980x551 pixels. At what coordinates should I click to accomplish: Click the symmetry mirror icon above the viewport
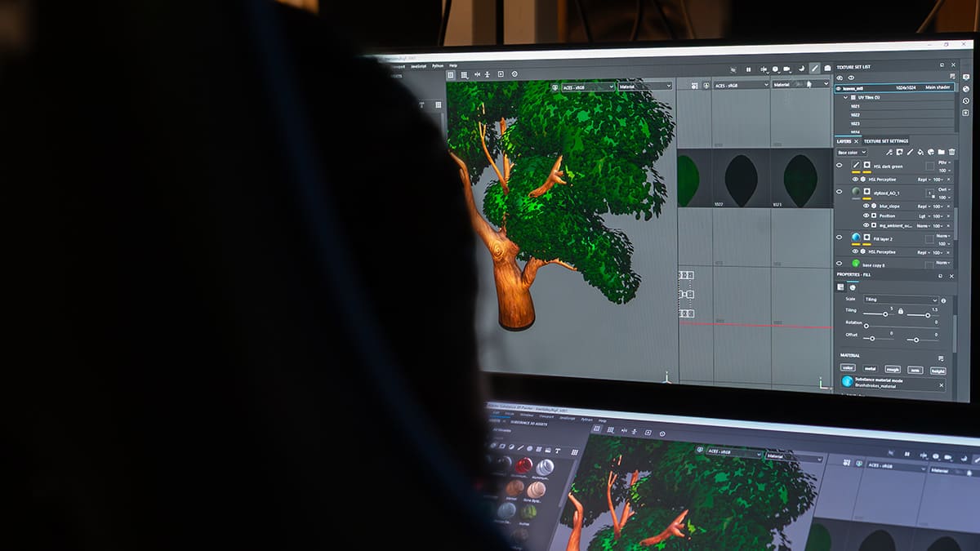tap(478, 75)
